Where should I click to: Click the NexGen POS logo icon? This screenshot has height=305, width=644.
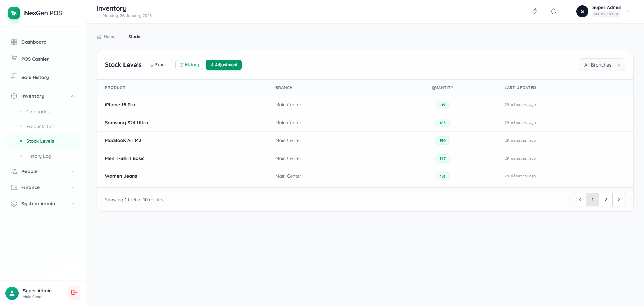click(x=14, y=13)
